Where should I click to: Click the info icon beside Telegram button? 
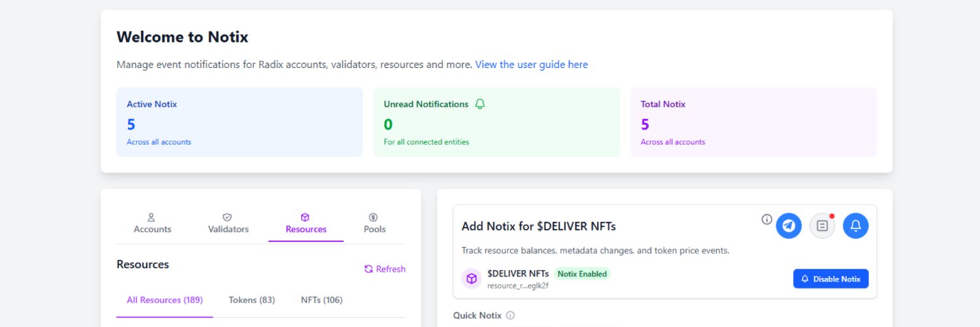pos(767,219)
